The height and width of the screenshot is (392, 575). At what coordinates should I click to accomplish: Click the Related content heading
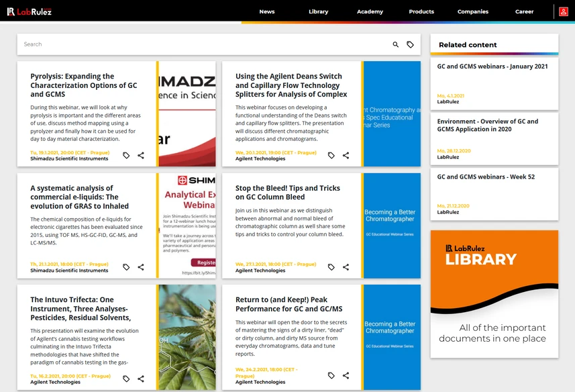tap(468, 45)
